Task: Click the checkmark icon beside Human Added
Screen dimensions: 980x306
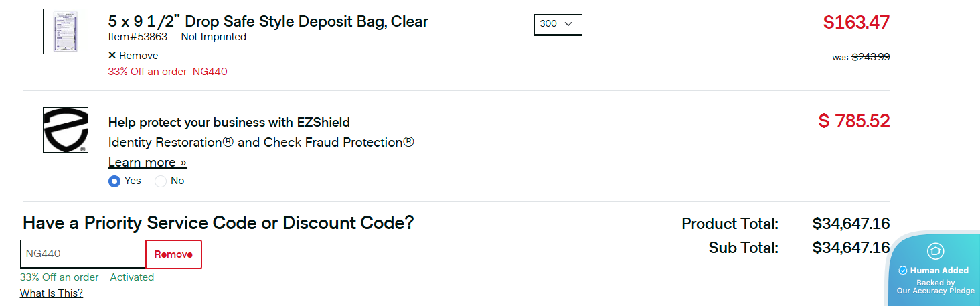Action: [x=902, y=271]
